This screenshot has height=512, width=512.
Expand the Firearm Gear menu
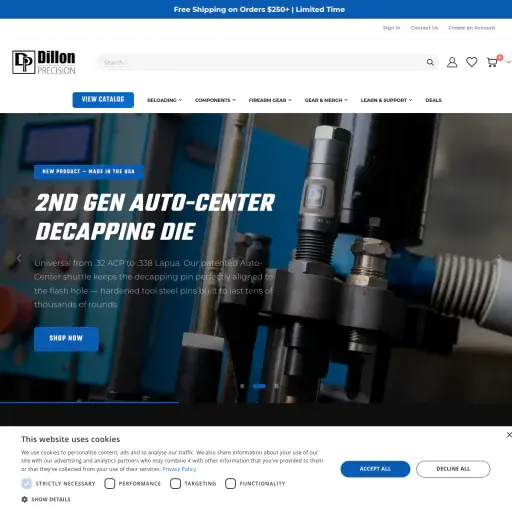(270, 100)
